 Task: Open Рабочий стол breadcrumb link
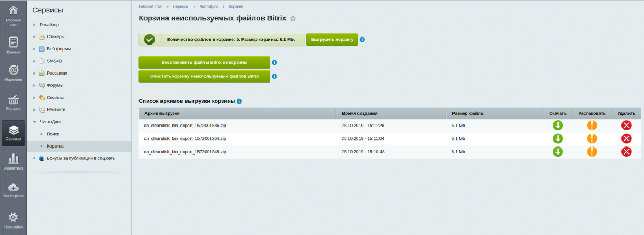pyautogui.click(x=151, y=6)
